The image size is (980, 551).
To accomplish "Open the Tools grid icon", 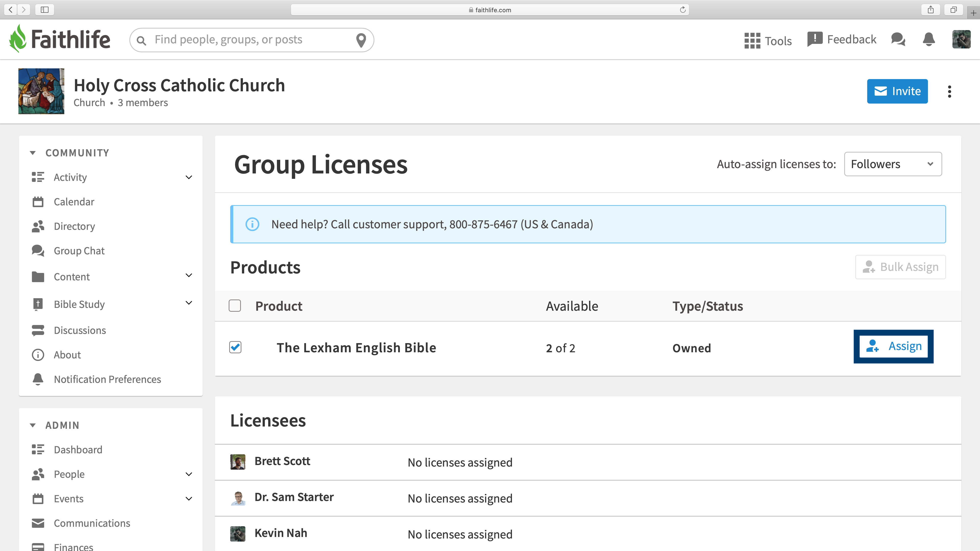I will [752, 41].
